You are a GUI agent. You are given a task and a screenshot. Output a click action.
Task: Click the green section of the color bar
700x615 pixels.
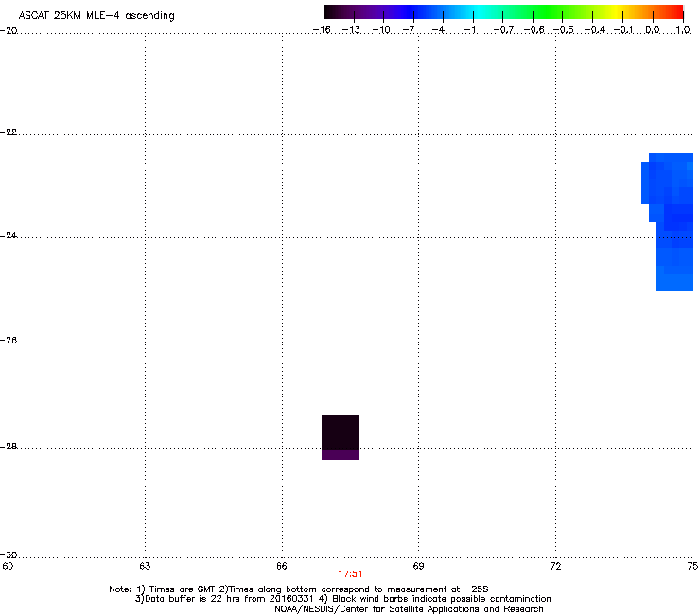(549, 12)
